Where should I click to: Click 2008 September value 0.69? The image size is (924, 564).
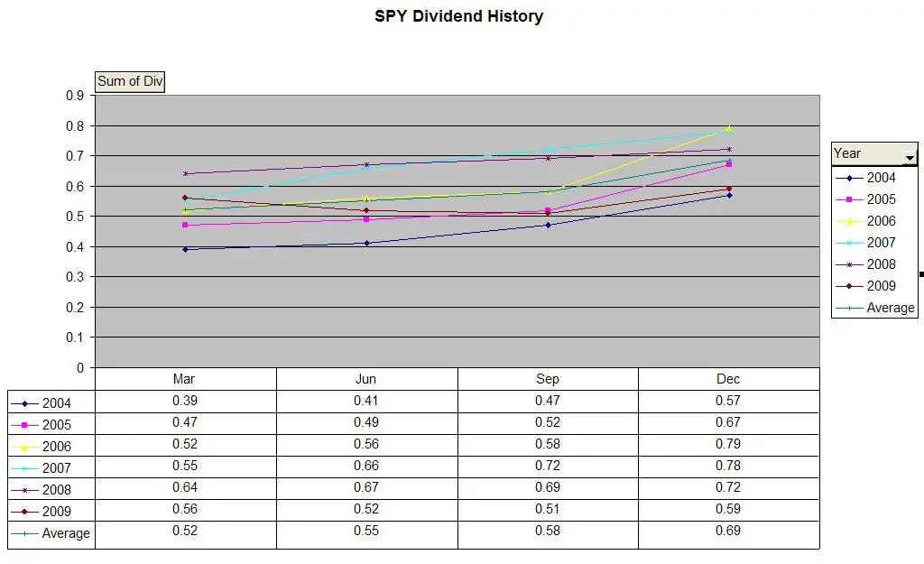(548, 487)
